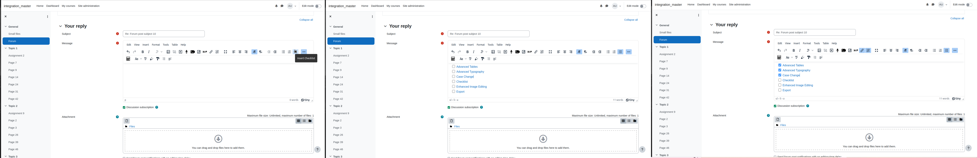Click Collapse all link in left panel
Screen dimensions: 980x158
coord(306,20)
